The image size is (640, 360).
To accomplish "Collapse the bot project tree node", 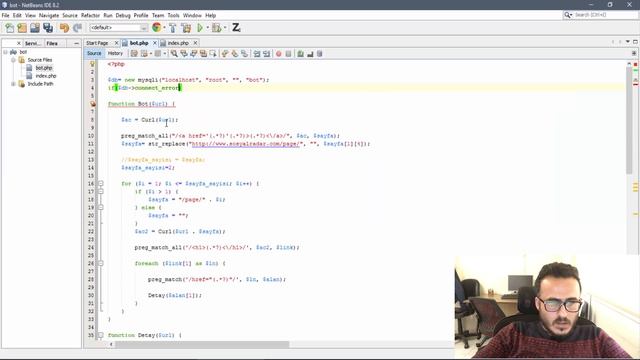I will (x=6, y=52).
